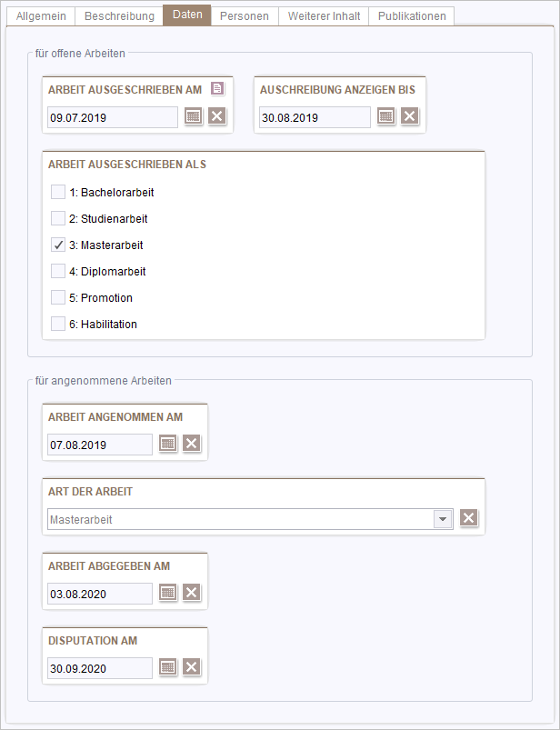Clear the Arbeit ausgeschrieben am date
Viewport: 560px width, 730px height.
[217, 116]
